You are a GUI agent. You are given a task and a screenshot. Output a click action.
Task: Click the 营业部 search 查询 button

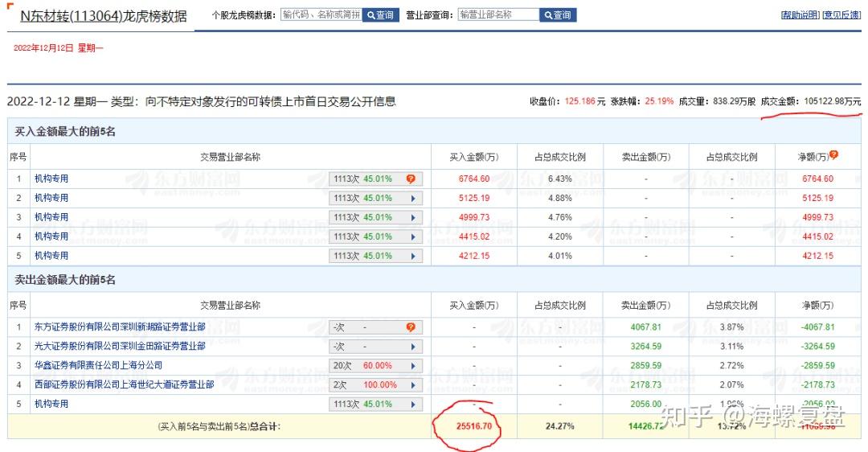click(558, 15)
